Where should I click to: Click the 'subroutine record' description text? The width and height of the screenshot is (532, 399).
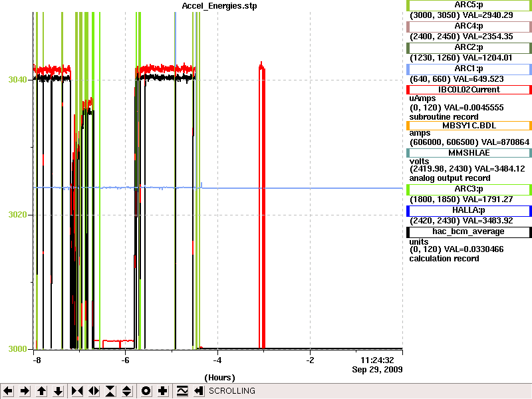coord(444,117)
